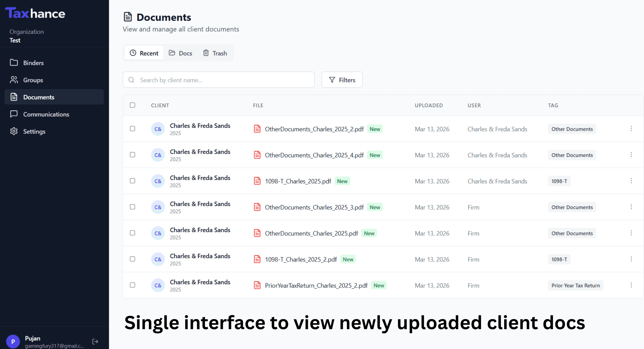Screen dimensions: 644x349
Task: Click Other Documents tag for OtherDocuments_Charles_2025_2.pdf
Action: pyautogui.click(x=572, y=129)
